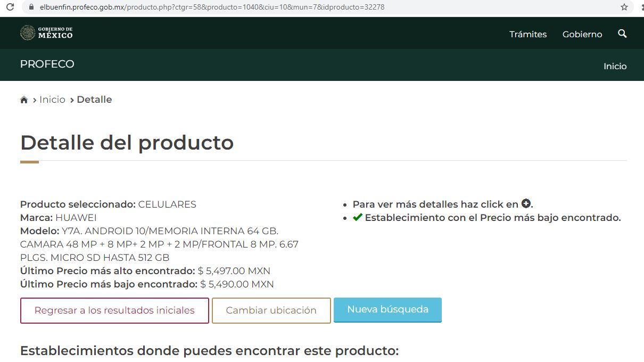Reload the page with the browser refresh icon
Viewport: 644px width, 362px height.
pos(10,7)
